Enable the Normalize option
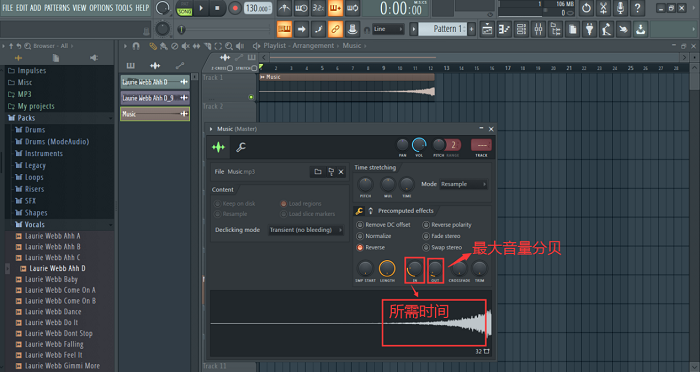This screenshot has width=700, height=372. (374, 236)
